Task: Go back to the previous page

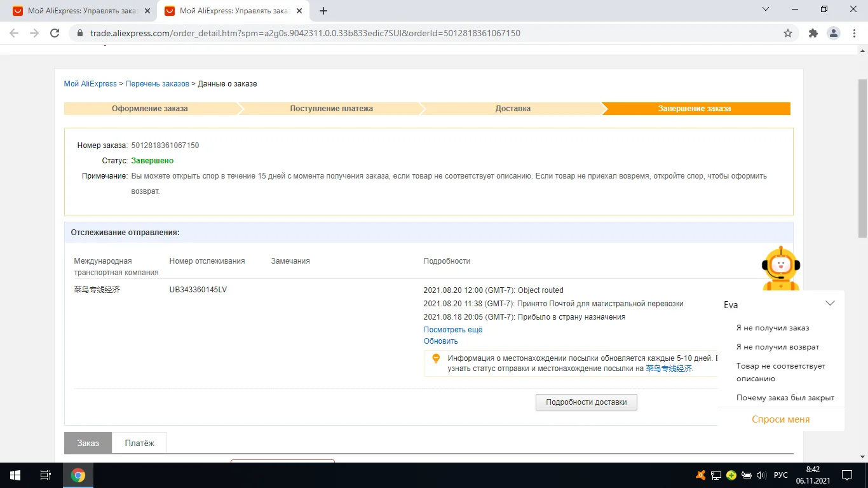Action: 14,33
